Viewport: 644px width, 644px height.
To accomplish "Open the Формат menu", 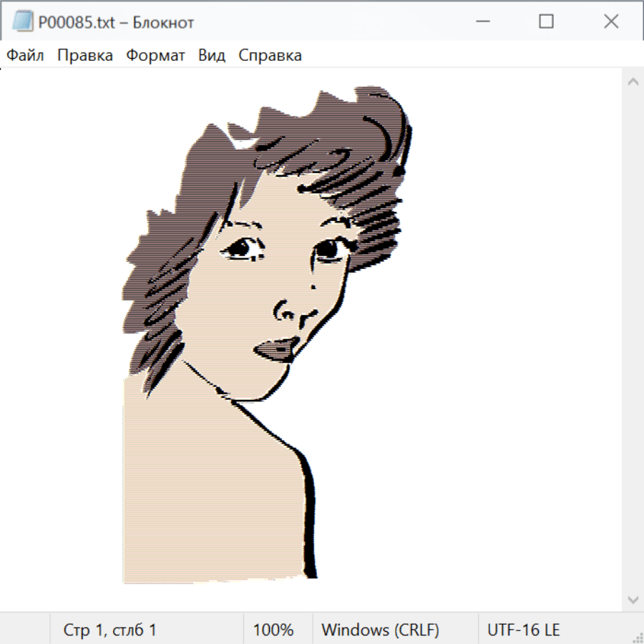I will 155,56.
